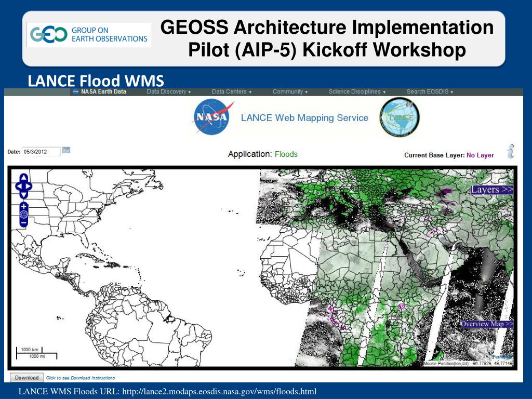Open the Community dropdown menu
The width and height of the screenshot is (532, 399).
[290, 91]
